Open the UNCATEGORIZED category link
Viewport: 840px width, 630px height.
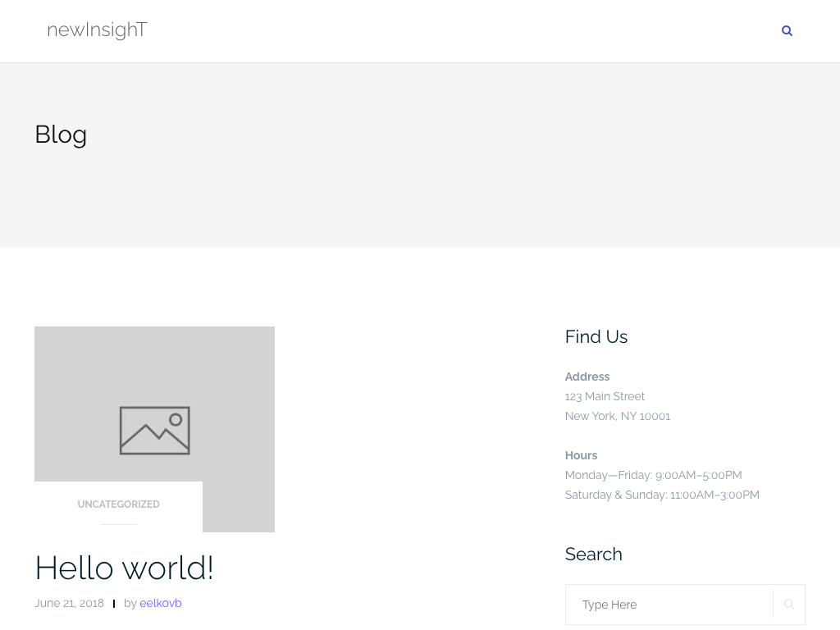point(118,504)
